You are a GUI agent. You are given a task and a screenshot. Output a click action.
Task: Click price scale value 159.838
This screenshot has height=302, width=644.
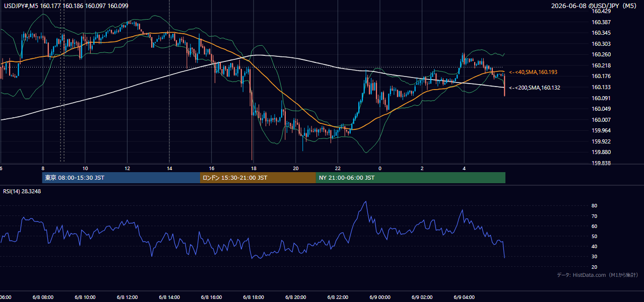tap(602, 163)
